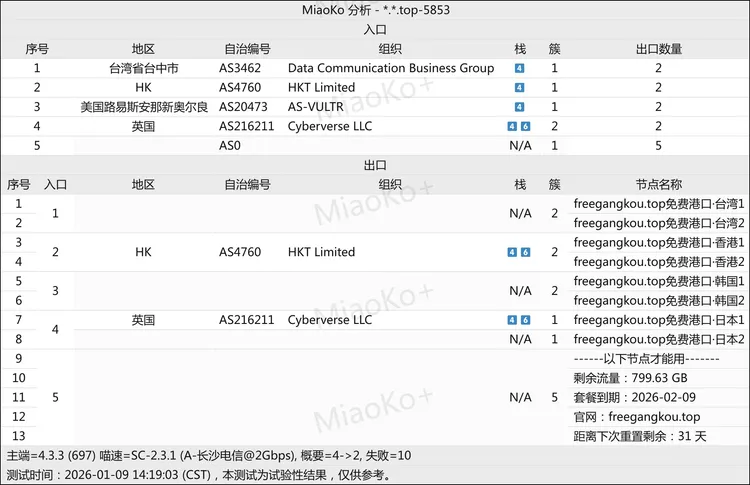750x485 pixels.
Task: Click the 台湾省台中市 region cell
Action: click(x=143, y=69)
